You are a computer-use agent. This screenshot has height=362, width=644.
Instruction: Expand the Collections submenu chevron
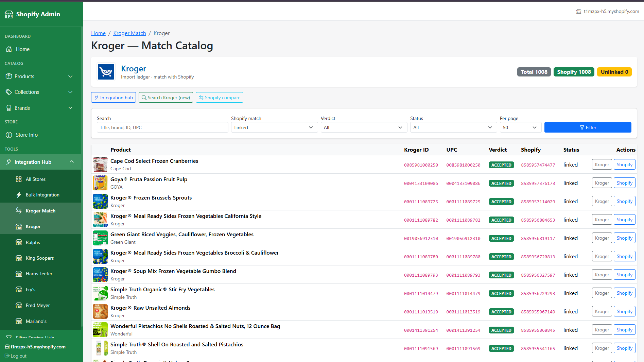70,92
